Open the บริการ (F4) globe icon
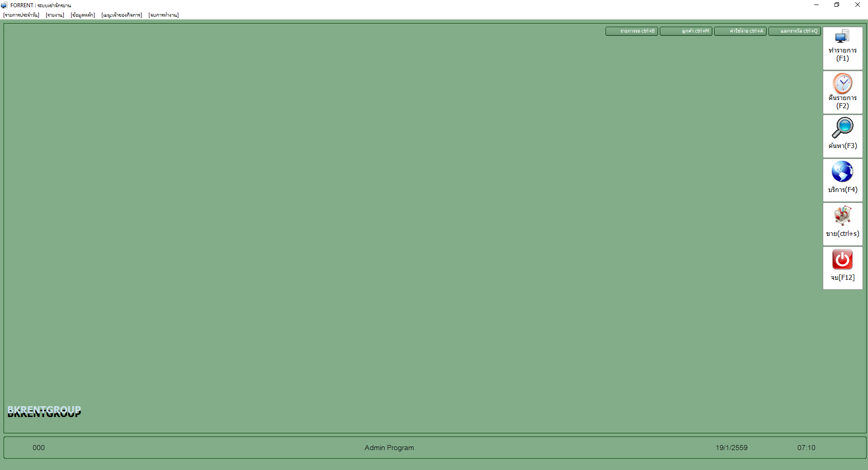Viewport: 868px width, 470px height. 842,180
